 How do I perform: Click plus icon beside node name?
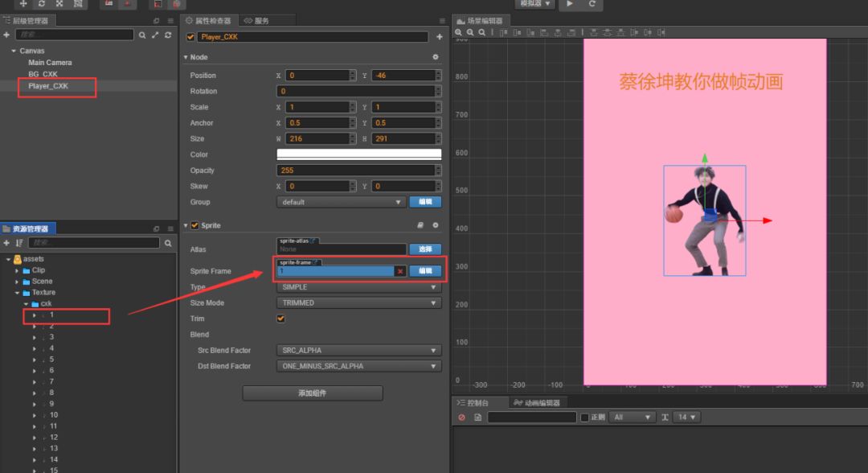[440, 36]
